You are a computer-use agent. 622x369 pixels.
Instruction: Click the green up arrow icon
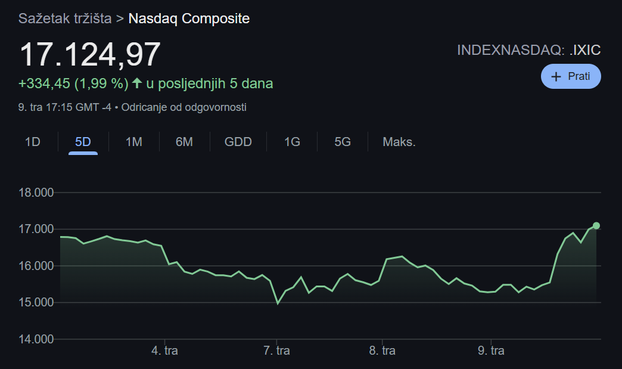tap(137, 83)
